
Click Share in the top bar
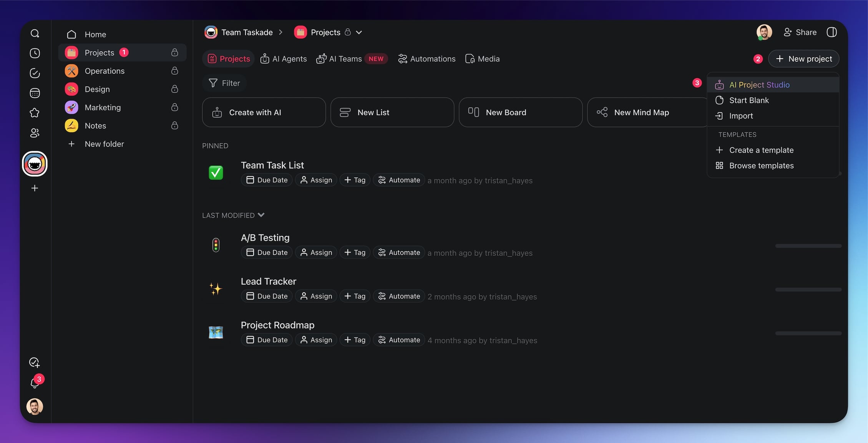tap(800, 32)
